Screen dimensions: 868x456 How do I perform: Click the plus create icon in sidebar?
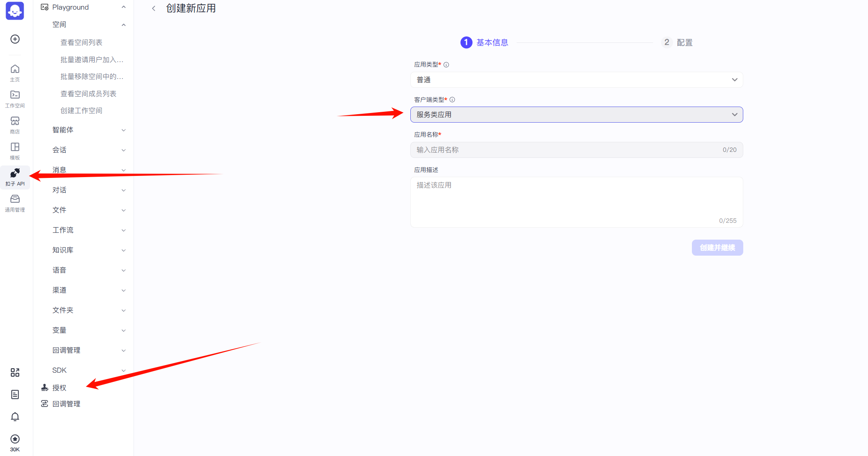[15, 39]
